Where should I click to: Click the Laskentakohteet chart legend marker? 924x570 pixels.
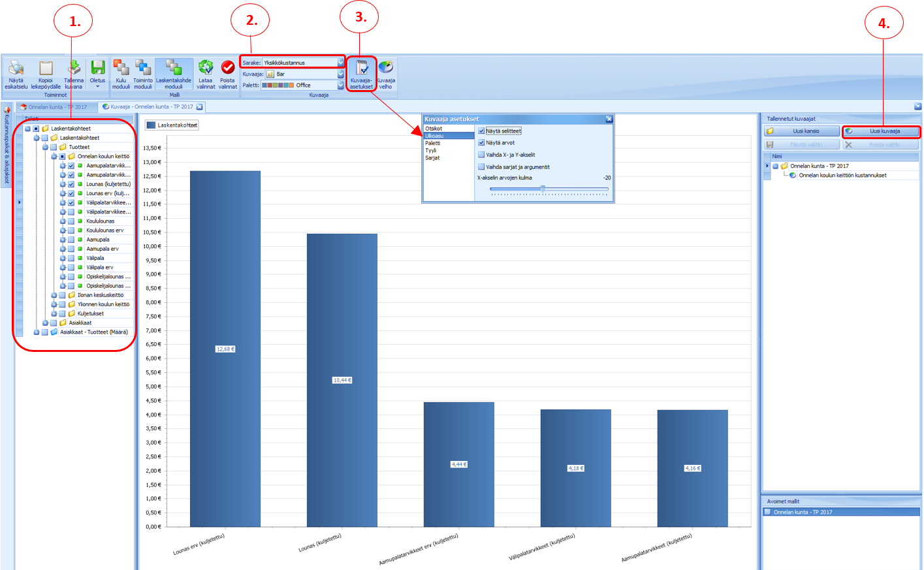pyautogui.click(x=151, y=125)
